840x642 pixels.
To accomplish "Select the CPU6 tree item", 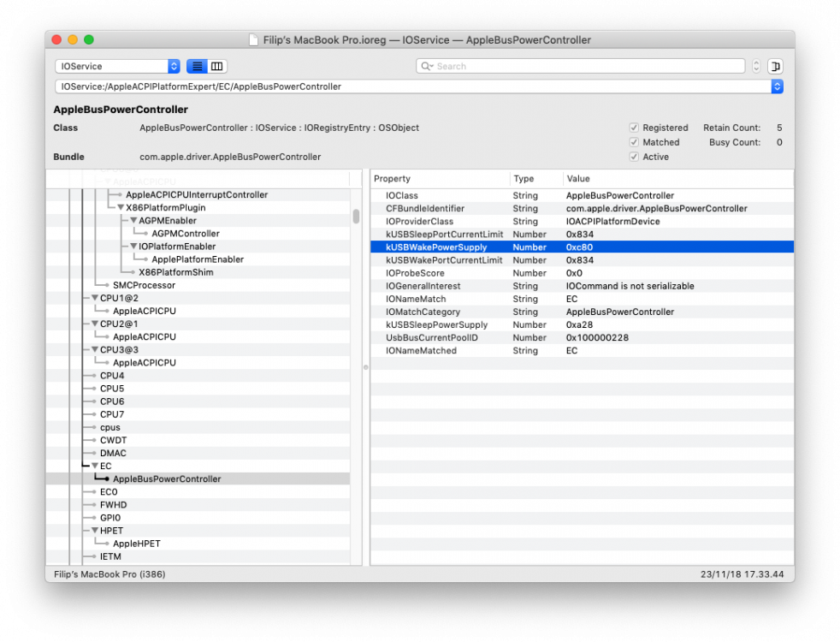I will (112, 401).
